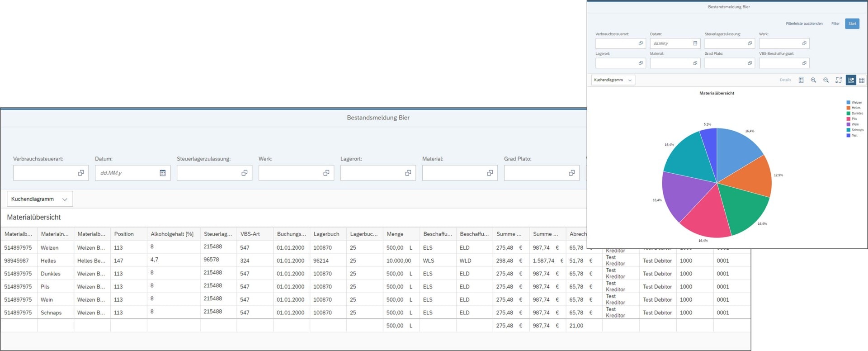Open calendar in main Datum field
The width and height of the screenshot is (868, 351).
click(163, 173)
